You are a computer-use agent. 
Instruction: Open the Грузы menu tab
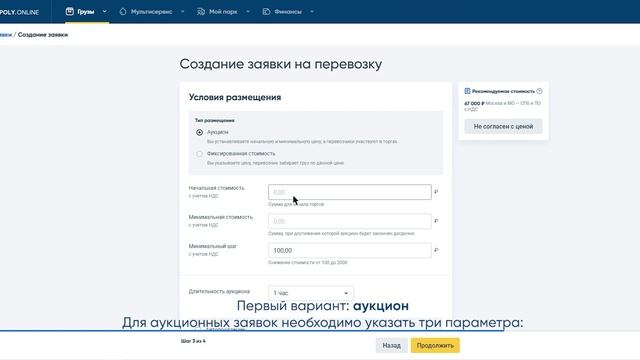[86, 12]
